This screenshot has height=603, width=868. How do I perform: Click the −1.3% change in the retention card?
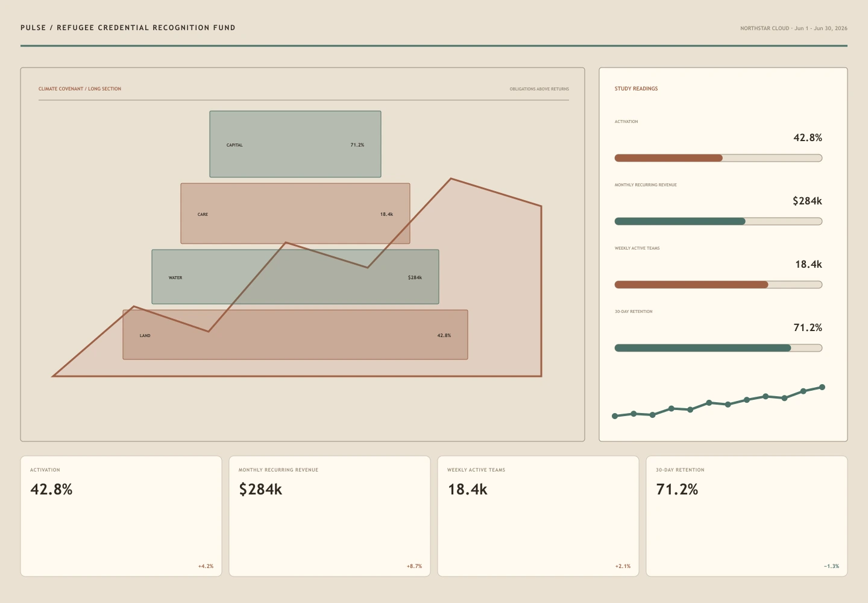[x=831, y=566]
